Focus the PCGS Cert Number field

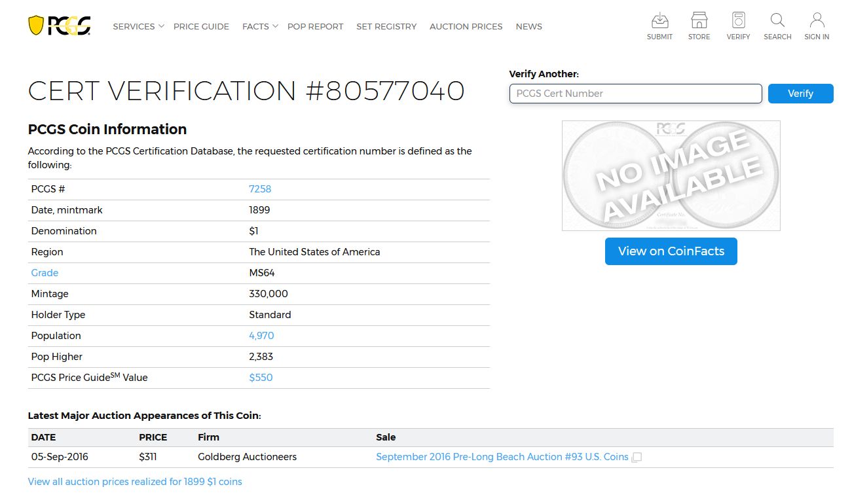click(635, 94)
